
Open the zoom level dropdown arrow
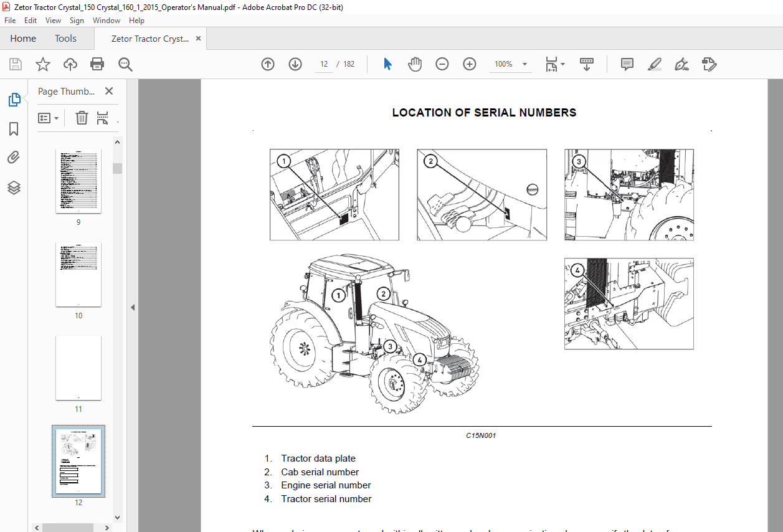[x=524, y=64]
